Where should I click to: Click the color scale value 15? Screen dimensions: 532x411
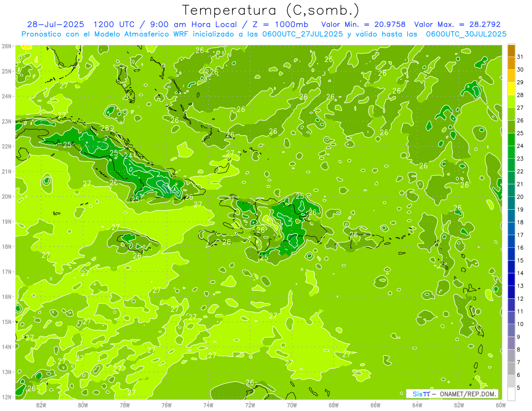520,260
